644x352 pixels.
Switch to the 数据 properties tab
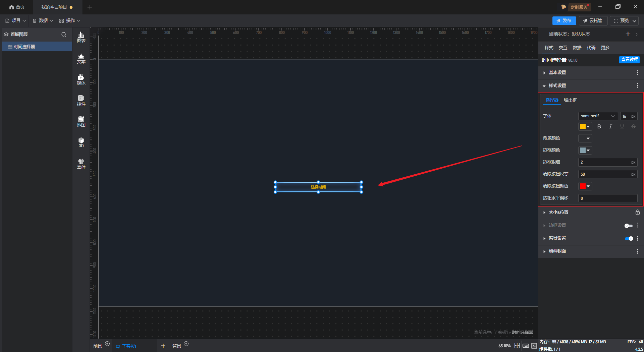pyautogui.click(x=577, y=48)
